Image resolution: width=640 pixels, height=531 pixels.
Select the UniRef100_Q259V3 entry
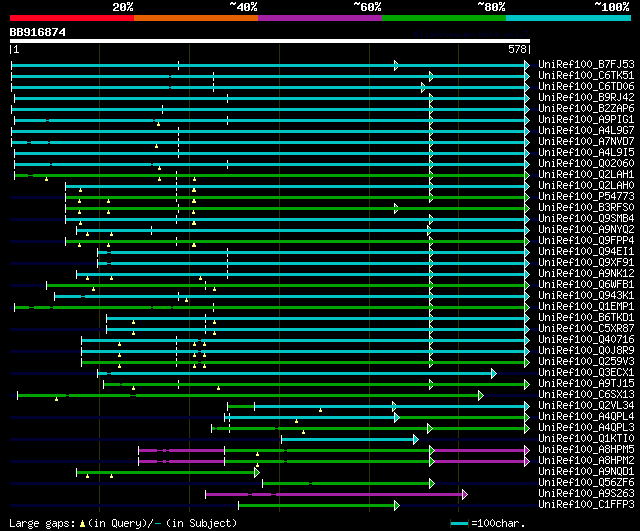coord(586,362)
